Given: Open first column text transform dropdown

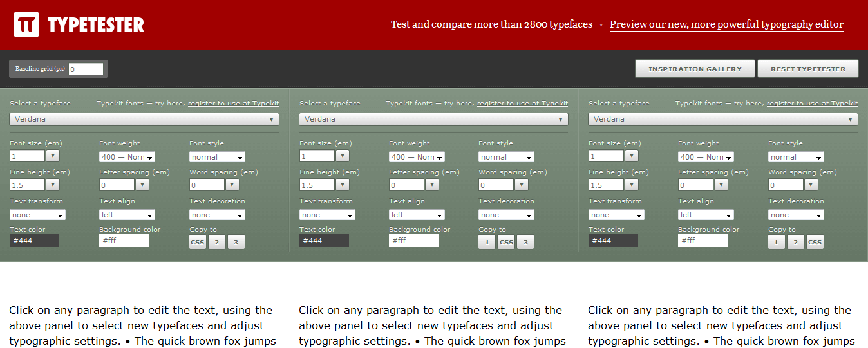Looking at the screenshot, I should point(37,215).
